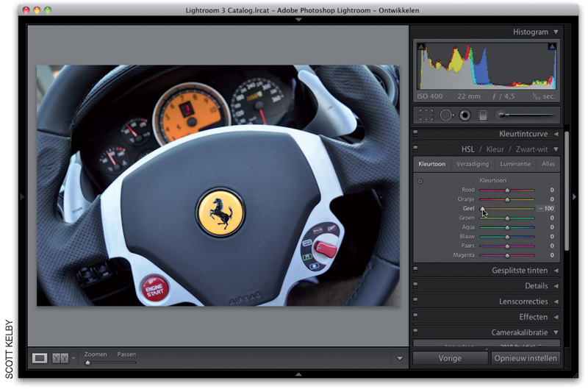Viewport: 588px width, 389px height.
Task: Collapse the Histogram panel
Action: click(x=556, y=32)
